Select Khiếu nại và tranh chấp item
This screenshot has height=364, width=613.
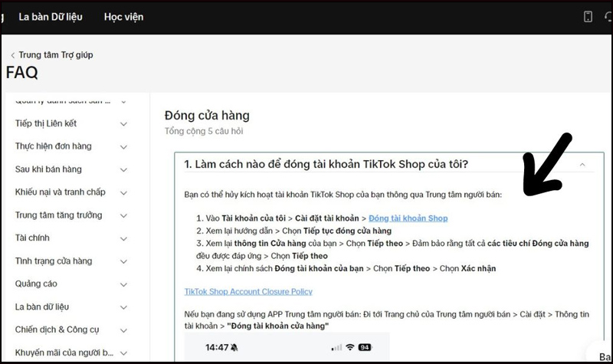pyautogui.click(x=61, y=192)
